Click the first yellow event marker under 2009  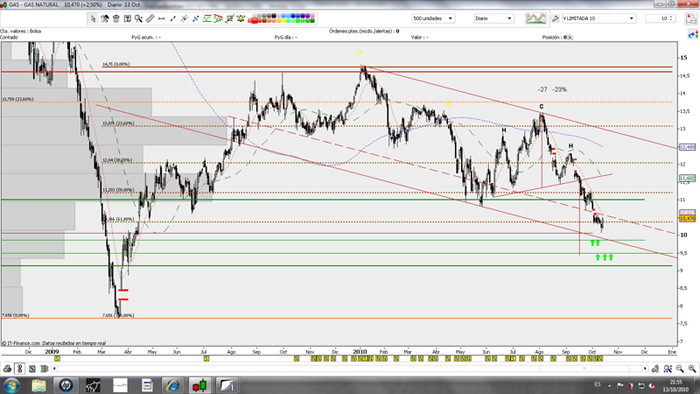[x=57, y=358]
